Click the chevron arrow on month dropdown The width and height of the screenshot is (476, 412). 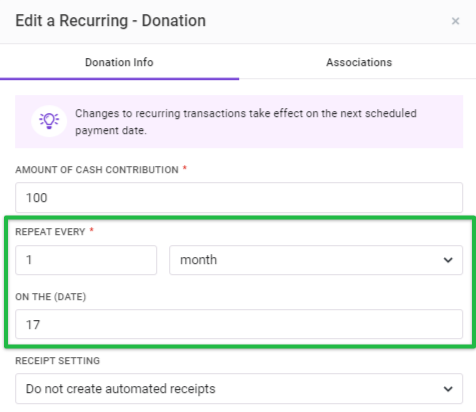(448, 260)
